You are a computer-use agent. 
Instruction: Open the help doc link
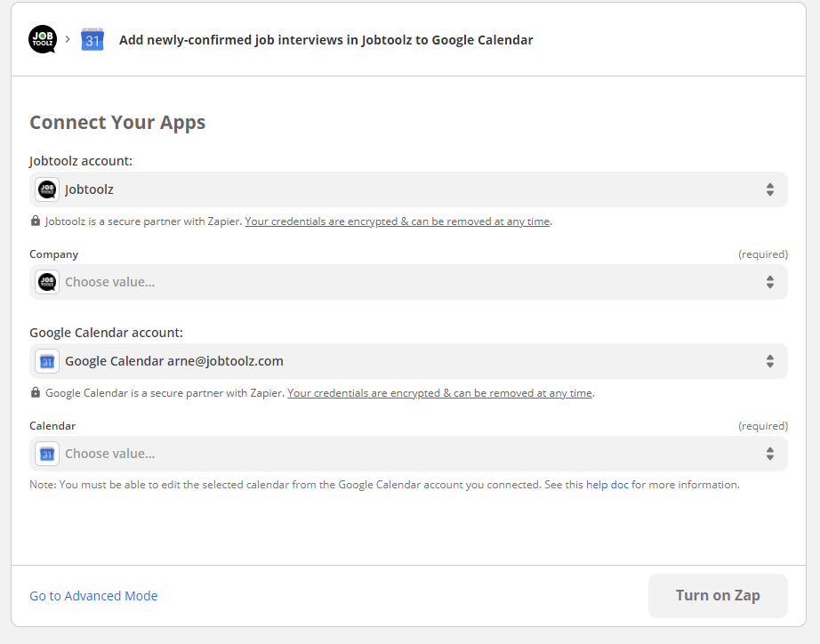tap(607, 485)
